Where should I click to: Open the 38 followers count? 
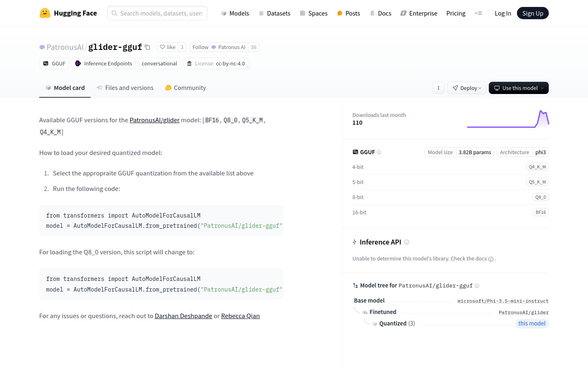pyautogui.click(x=254, y=47)
